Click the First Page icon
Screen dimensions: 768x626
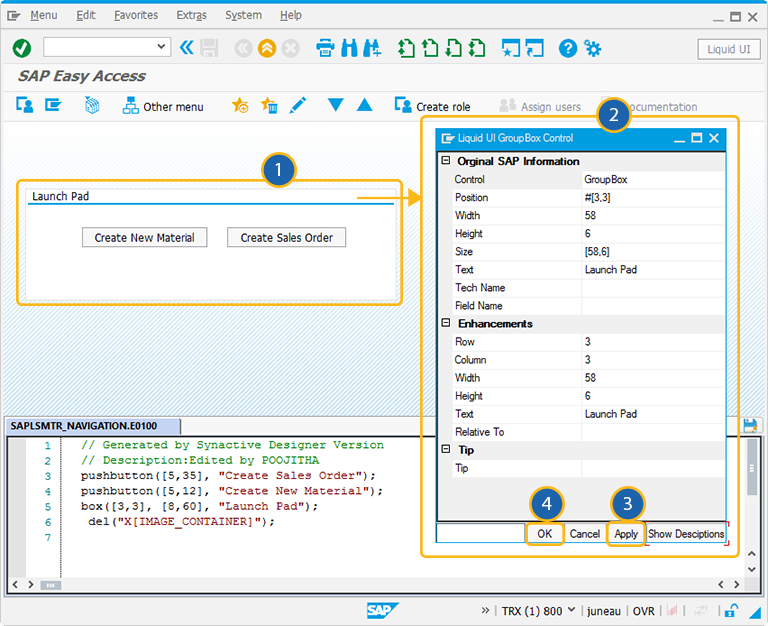click(x=406, y=48)
